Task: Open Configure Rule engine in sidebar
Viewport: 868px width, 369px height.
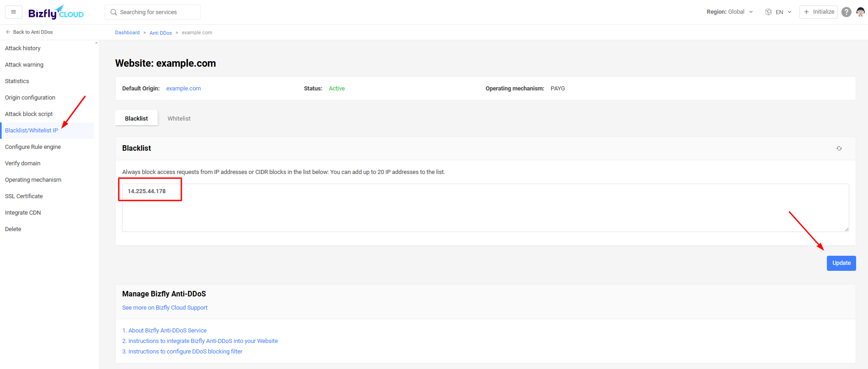Action: coord(33,147)
